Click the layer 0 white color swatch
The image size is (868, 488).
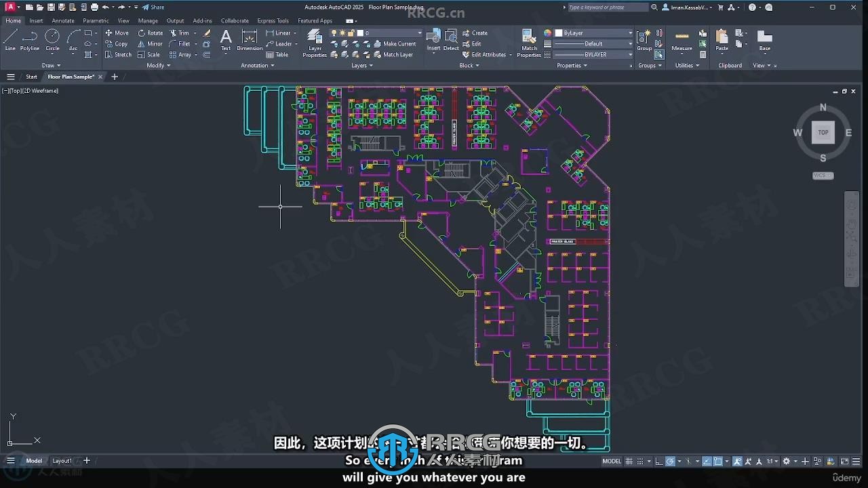pyautogui.click(x=361, y=33)
